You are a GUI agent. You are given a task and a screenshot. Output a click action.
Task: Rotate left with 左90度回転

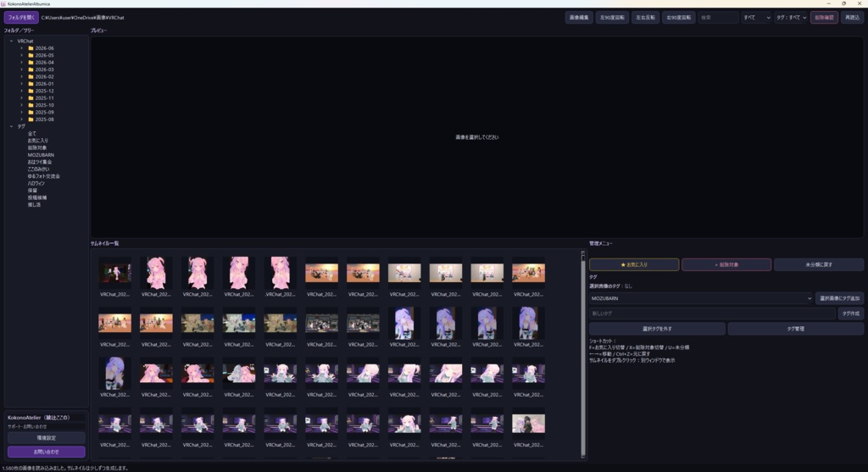612,18
